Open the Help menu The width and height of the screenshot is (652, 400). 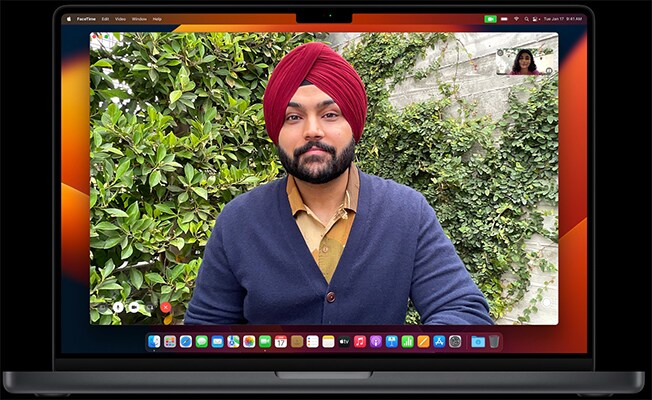[157, 18]
